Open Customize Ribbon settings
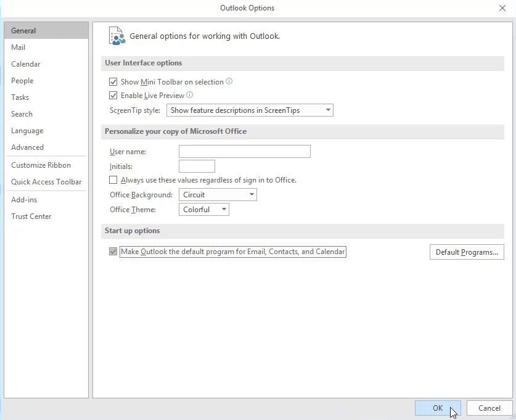This screenshot has width=516, height=420. coord(46,165)
